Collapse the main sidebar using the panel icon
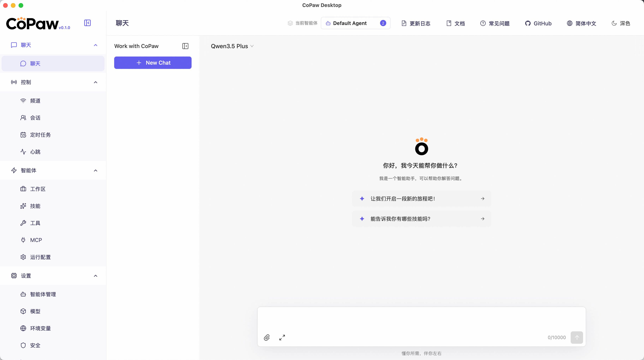This screenshot has width=644, height=360. [x=87, y=23]
